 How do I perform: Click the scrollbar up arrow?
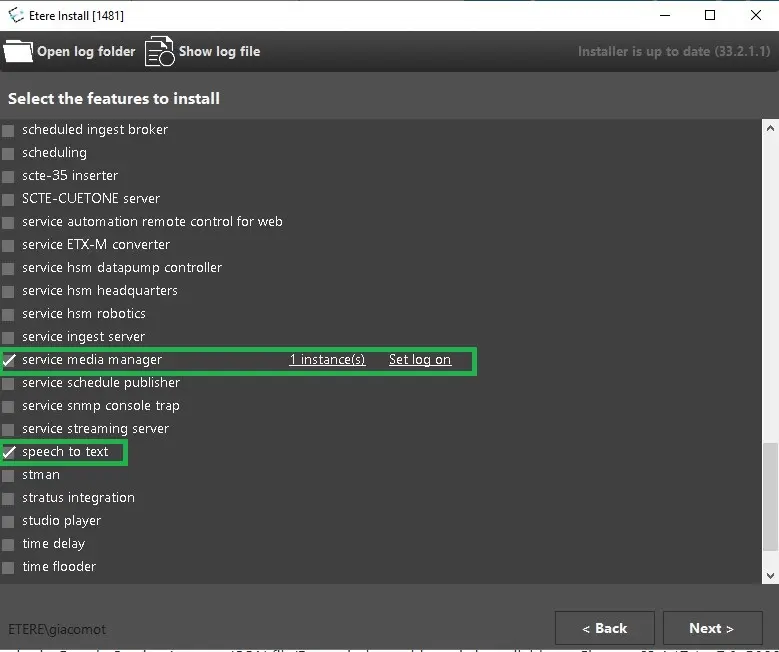770,129
